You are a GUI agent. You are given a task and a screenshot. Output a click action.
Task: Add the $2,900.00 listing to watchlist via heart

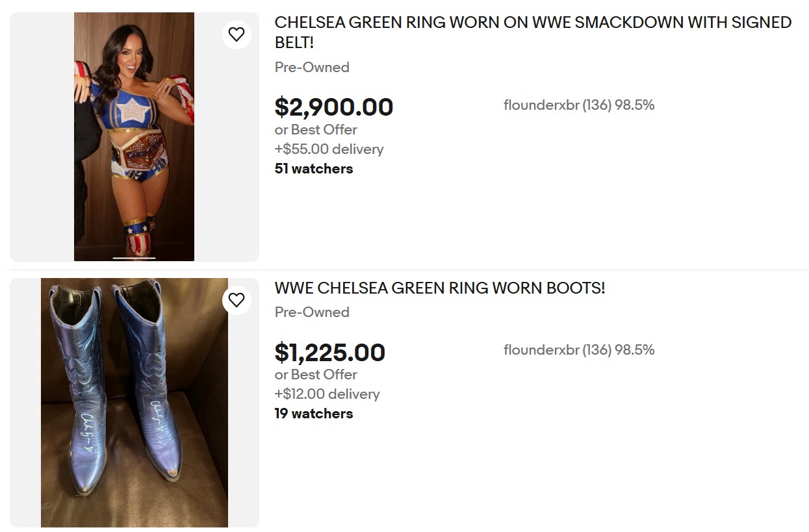click(x=237, y=34)
